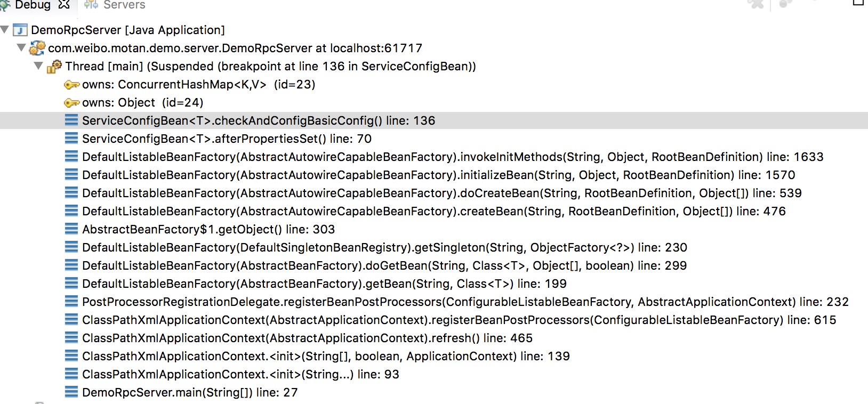Click the Servers tab icon
Screen dimensions: 868x404
coord(91,5)
